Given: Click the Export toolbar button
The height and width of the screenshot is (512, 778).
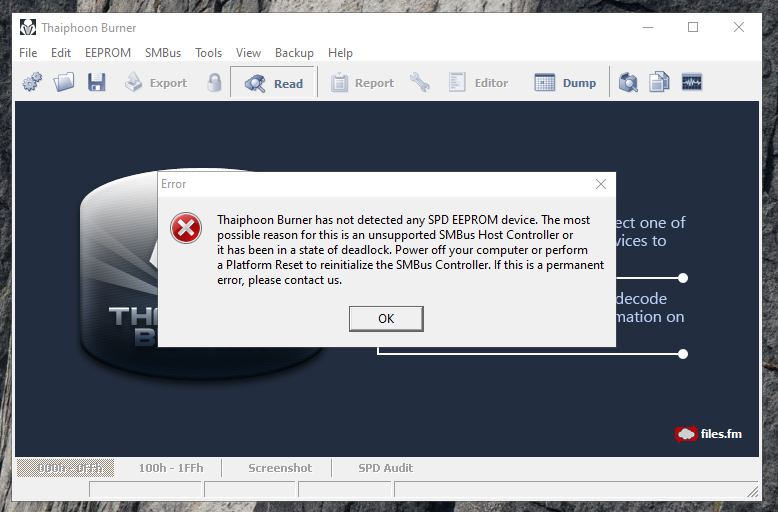Looking at the screenshot, I should pyautogui.click(x=156, y=83).
